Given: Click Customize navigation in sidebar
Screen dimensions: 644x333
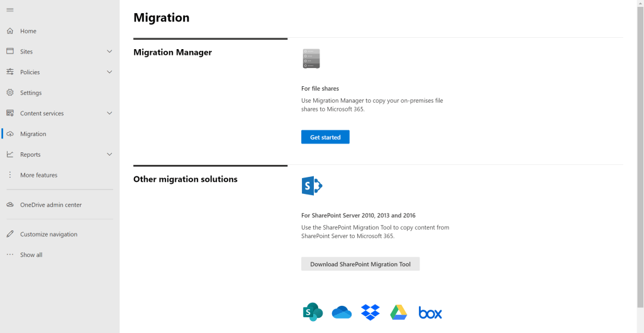Looking at the screenshot, I should tap(48, 234).
